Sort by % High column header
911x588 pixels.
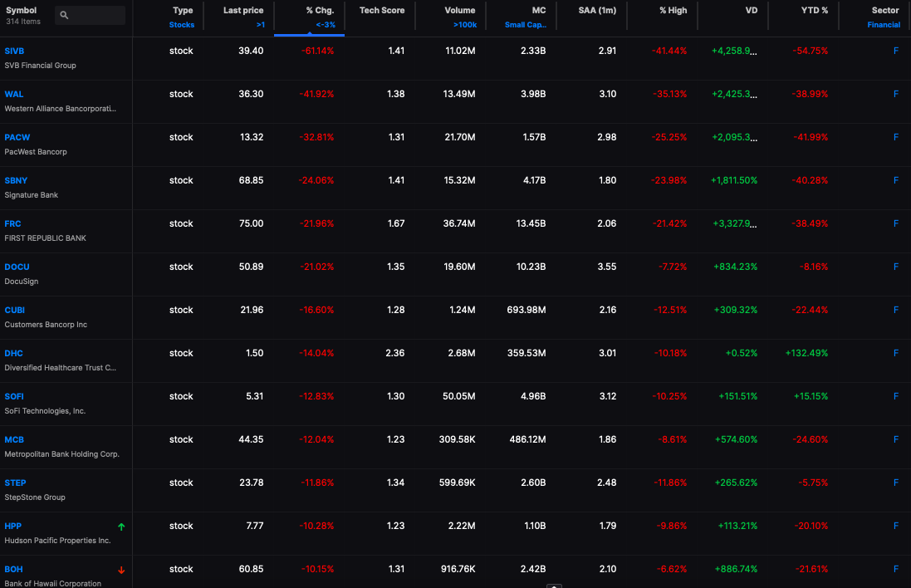(673, 11)
